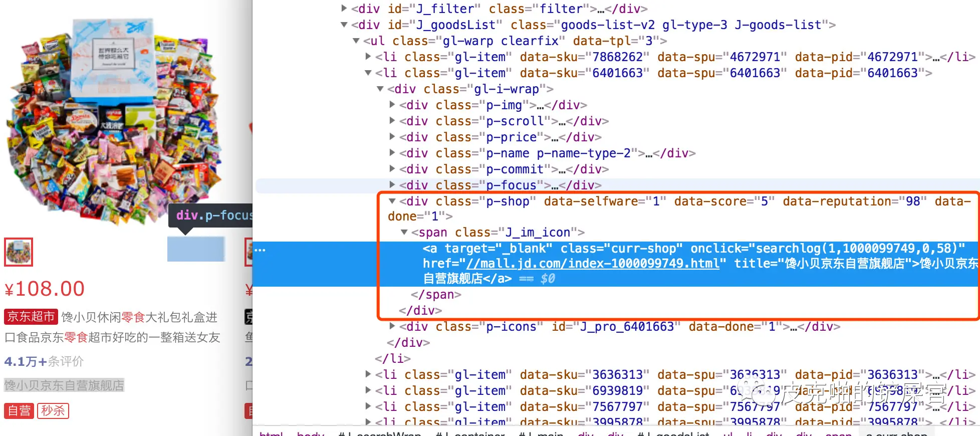Expand the p-commit div node
980x436 pixels.
pos(392,168)
